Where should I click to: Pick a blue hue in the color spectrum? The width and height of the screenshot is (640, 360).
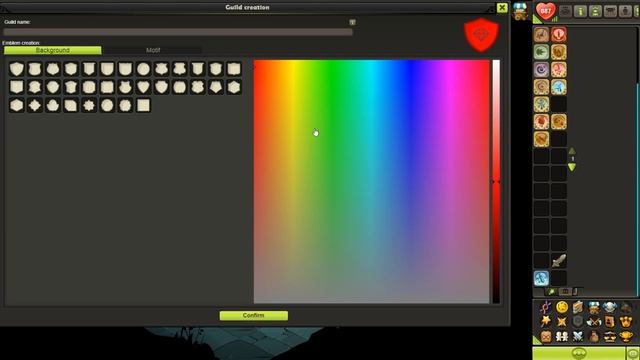[410, 122]
